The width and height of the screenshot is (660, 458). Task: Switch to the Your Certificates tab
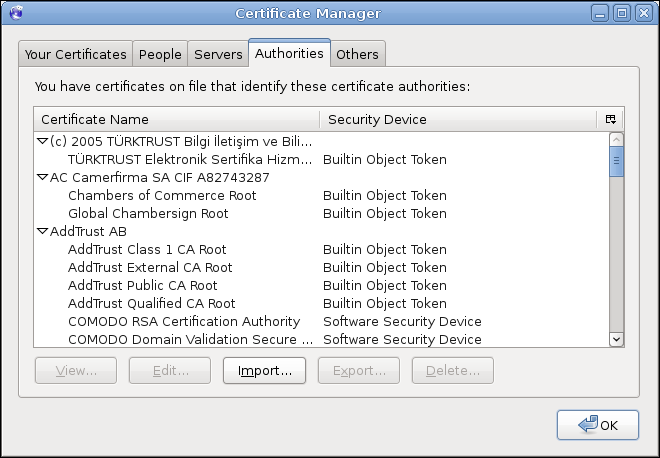coord(75,54)
